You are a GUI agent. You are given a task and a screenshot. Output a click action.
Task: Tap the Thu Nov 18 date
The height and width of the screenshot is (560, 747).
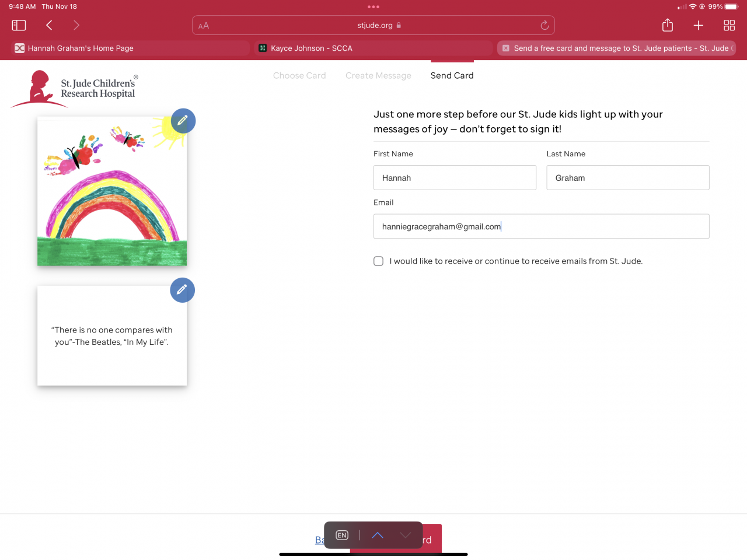click(x=59, y=6)
